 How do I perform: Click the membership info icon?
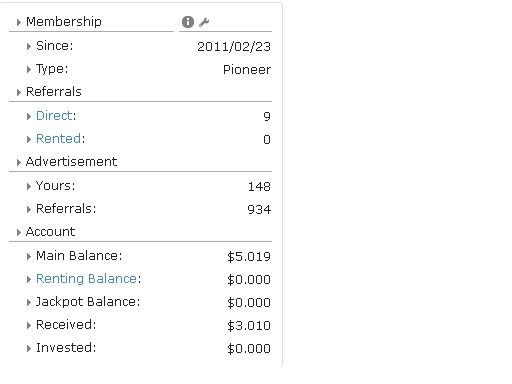point(188,22)
